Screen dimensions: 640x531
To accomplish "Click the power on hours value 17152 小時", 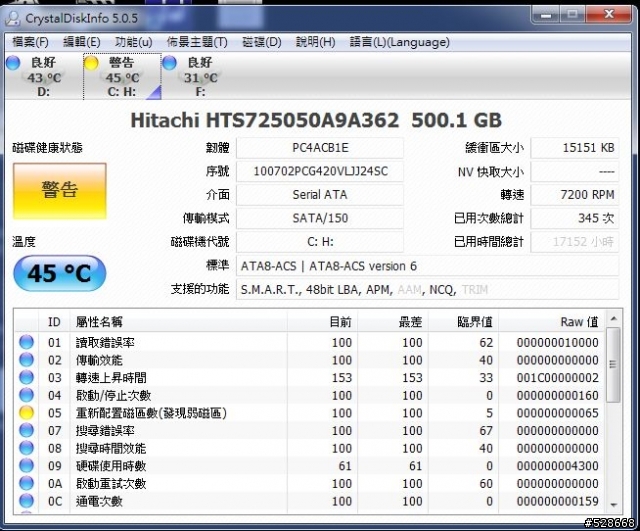I will click(x=575, y=242).
